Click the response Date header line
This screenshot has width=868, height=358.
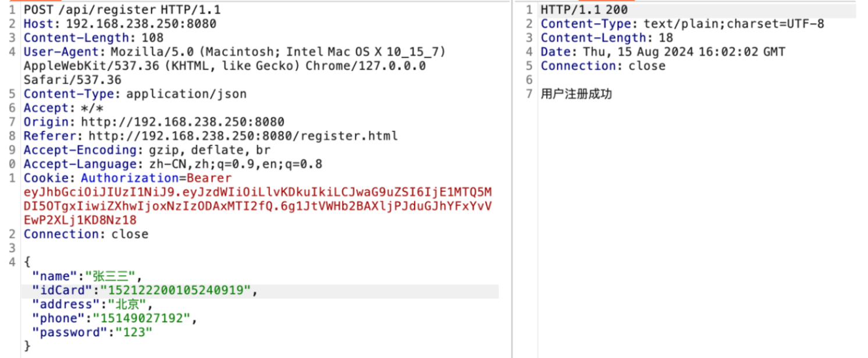click(663, 52)
